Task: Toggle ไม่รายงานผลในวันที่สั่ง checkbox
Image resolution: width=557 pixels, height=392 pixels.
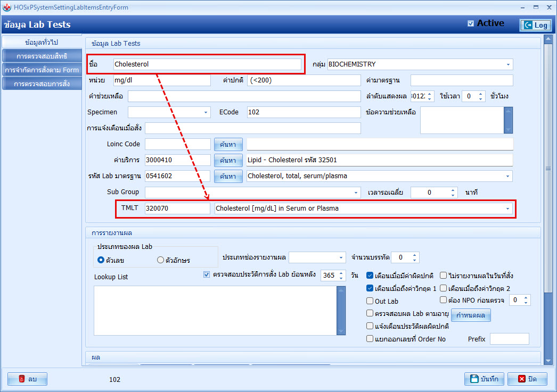Action: 444,276
